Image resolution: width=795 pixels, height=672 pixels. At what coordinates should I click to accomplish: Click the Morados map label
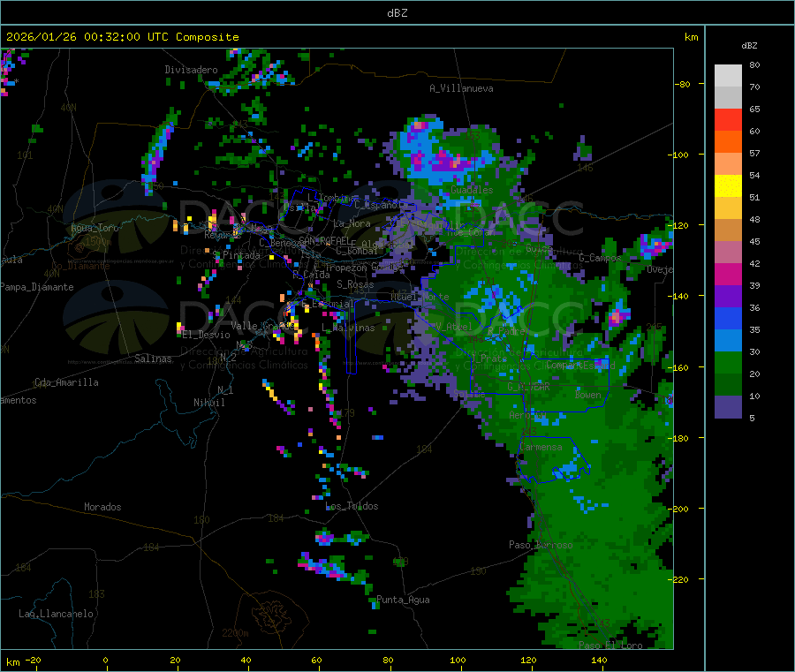click(102, 507)
